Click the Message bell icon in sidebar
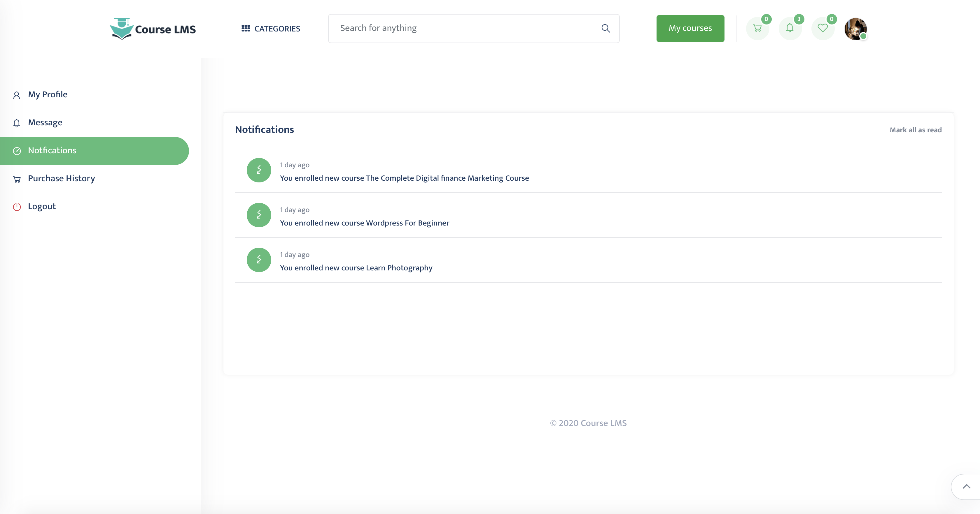 coord(17,123)
